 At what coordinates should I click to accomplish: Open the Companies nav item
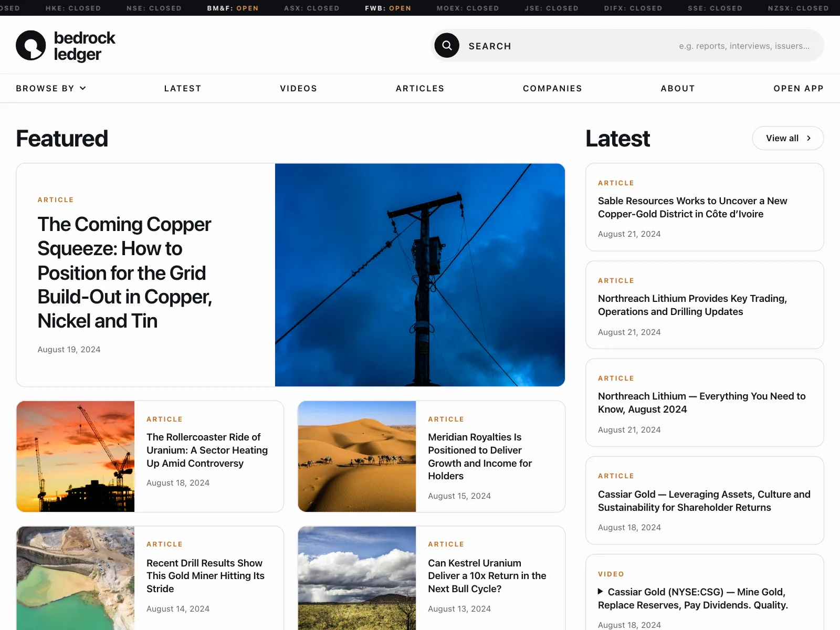(x=552, y=88)
